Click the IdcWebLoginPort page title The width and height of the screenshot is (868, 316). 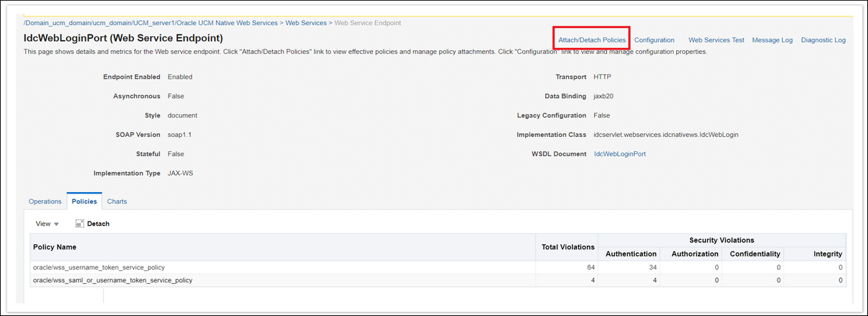[123, 37]
